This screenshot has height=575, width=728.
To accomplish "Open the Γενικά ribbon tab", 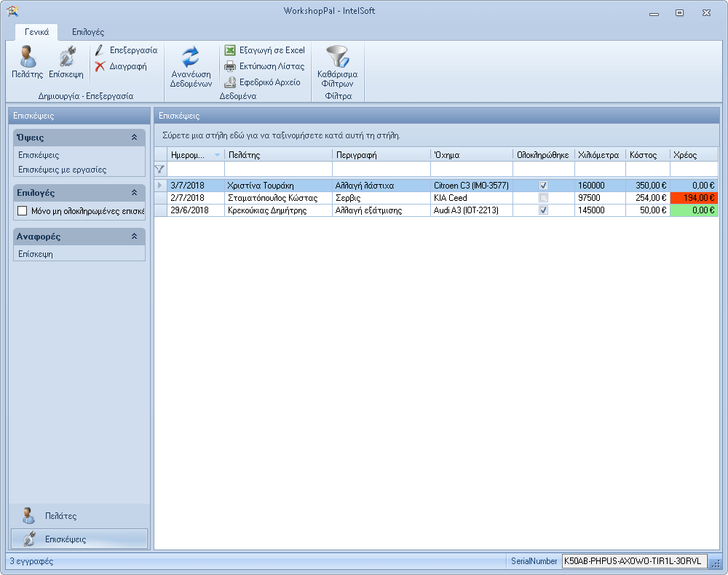I will coord(36,32).
